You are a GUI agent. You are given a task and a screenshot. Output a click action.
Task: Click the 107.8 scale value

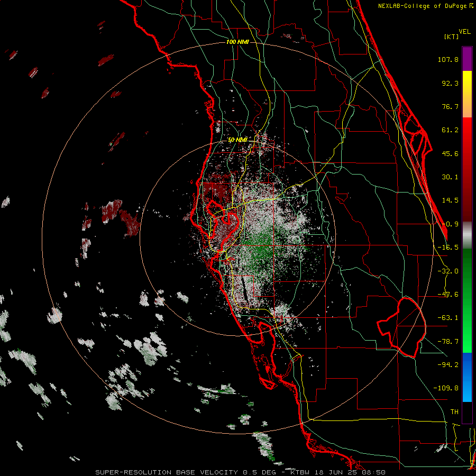pos(448,59)
